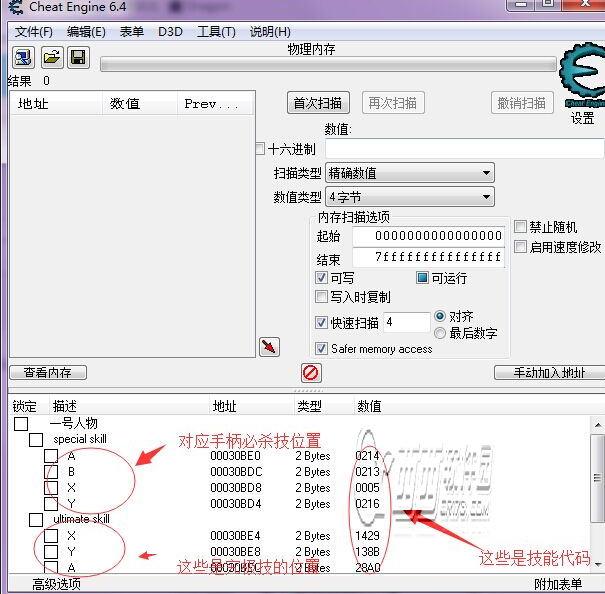The width and height of the screenshot is (605, 594).
Task: Open the 数值类型 value type dropdown
Action: point(410,197)
